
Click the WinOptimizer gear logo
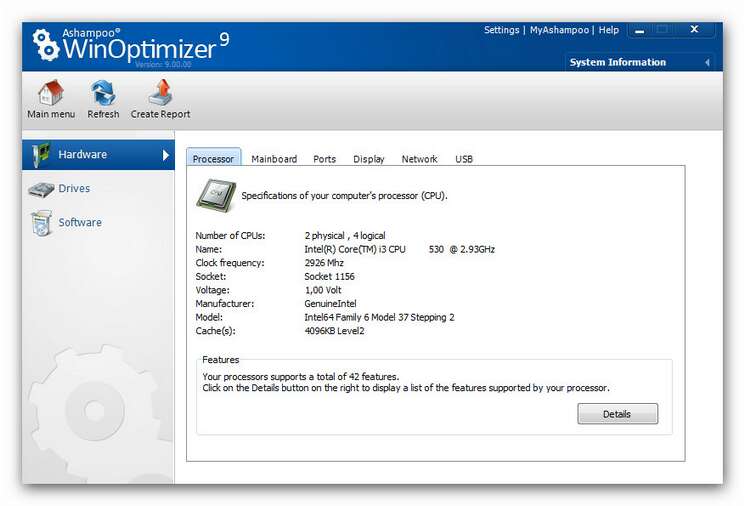[x=46, y=45]
